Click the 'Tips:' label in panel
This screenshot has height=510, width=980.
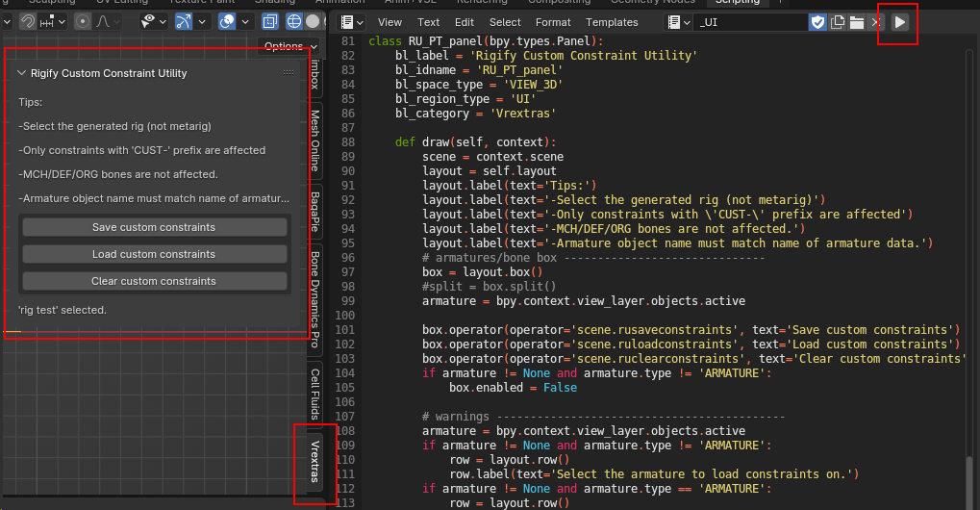click(x=30, y=102)
